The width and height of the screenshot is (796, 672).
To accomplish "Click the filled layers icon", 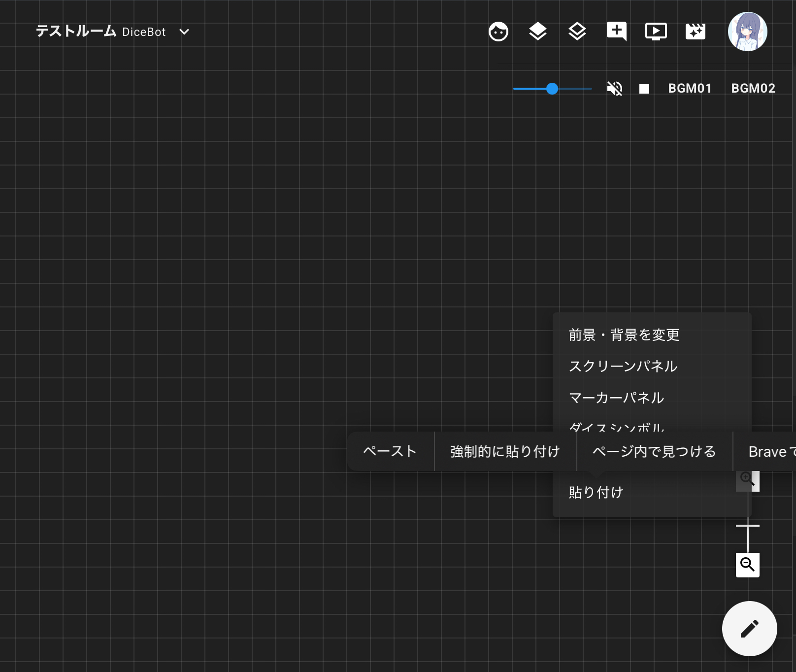I will [x=537, y=32].
